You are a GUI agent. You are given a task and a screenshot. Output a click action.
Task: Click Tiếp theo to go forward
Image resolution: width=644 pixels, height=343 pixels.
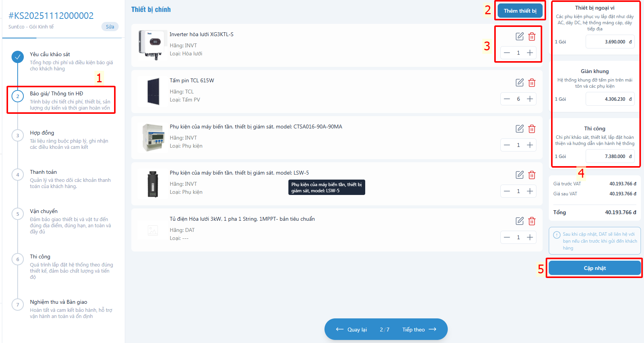tap(419, 330)
